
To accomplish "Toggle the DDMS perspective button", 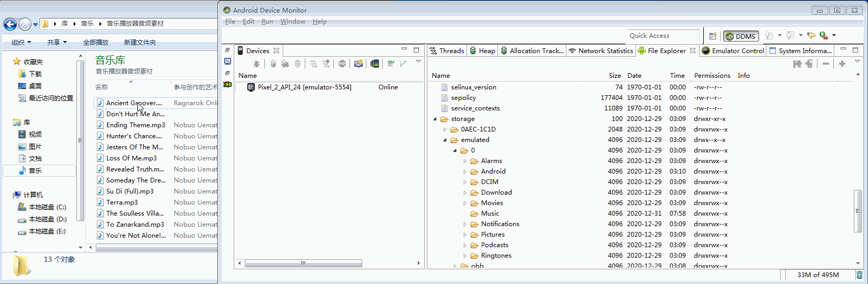I will tap(741, 36).
